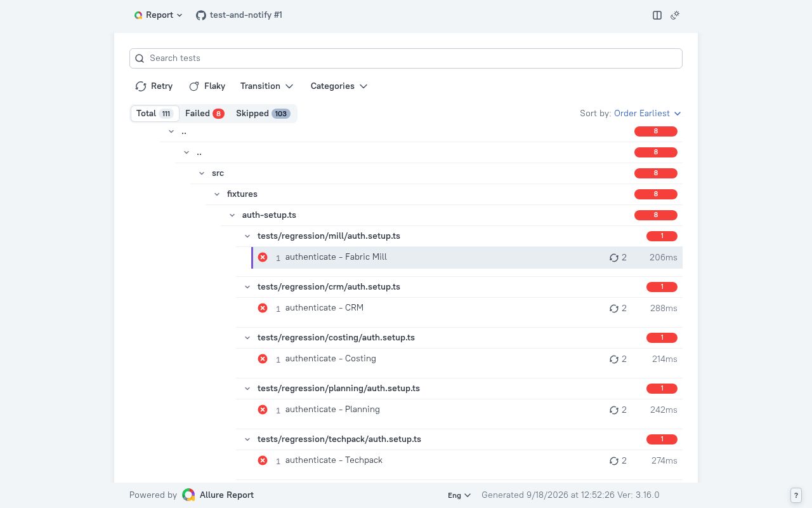The height and width of the screenshot is (508, 812).
Task: Collapse tests/regression/crm/auth.setup.ts group
Action: (247, 287)
